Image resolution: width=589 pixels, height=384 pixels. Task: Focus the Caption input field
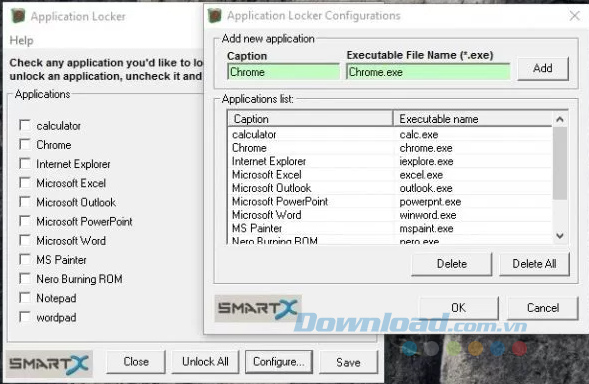[x=284, y=72]
